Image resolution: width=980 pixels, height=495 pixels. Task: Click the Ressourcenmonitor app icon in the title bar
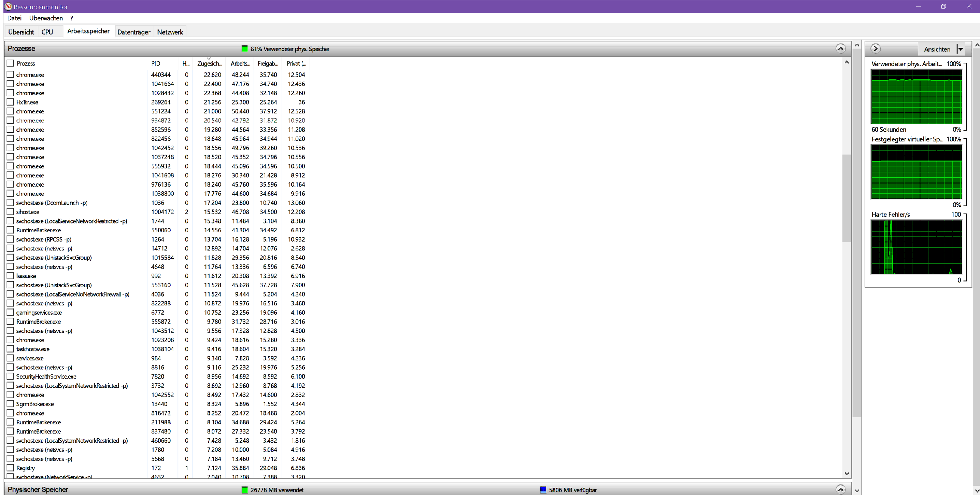(8, 6)
